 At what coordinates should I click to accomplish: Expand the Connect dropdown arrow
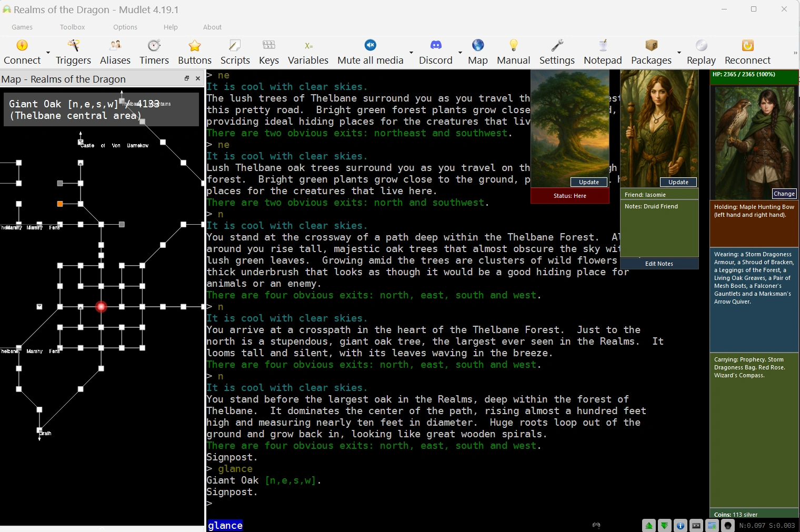pos(48,53)
